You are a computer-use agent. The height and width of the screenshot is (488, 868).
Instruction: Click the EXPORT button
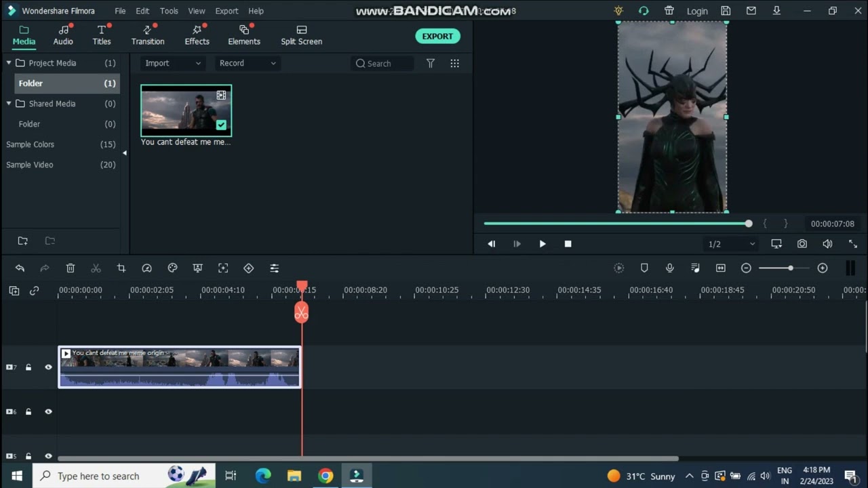pyautogui.click(x=437, y=37)
